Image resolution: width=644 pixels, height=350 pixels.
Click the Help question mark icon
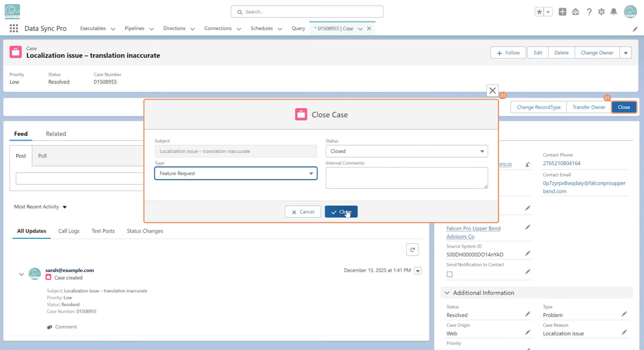click(x=589, y=12)
